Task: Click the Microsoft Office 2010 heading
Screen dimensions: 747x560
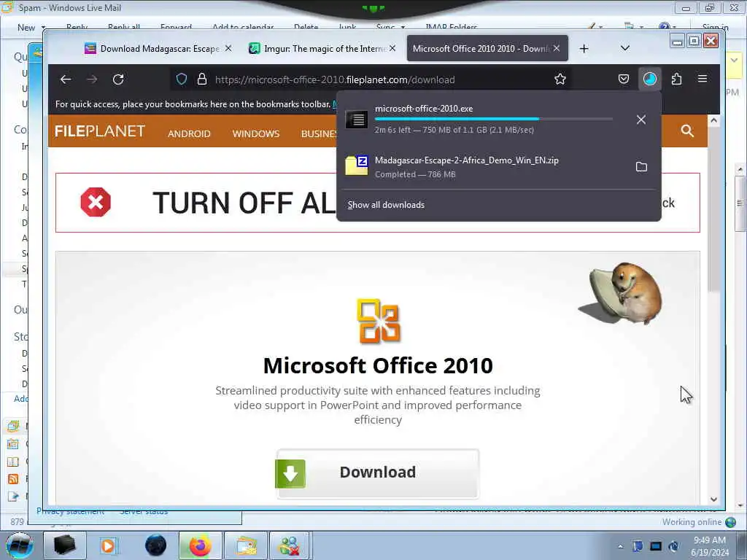Action: point(378,366)
